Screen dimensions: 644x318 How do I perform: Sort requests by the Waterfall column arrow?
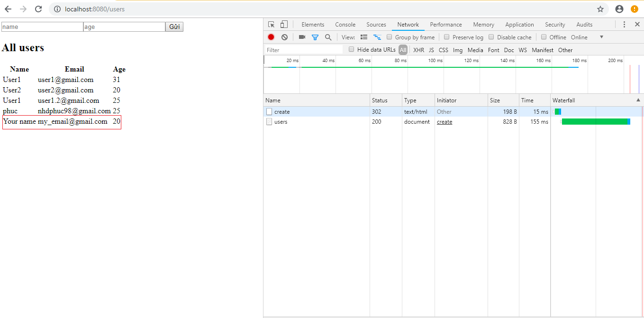click(x=638, y=100)
